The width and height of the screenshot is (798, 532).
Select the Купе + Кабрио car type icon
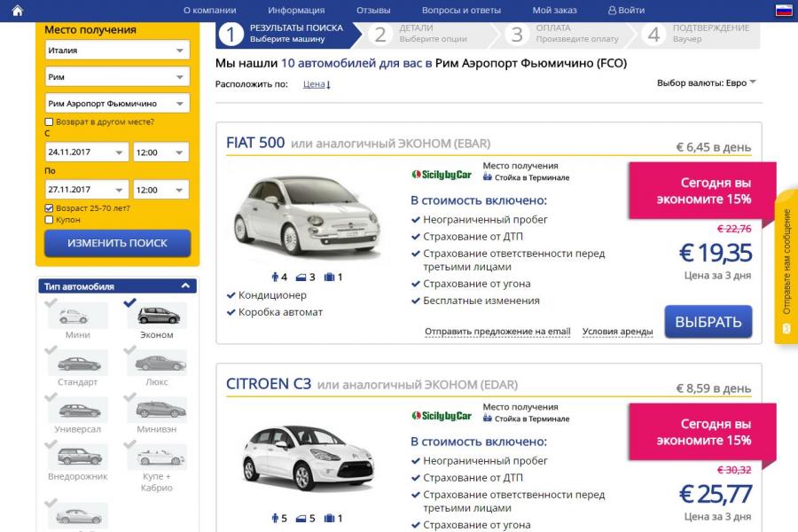157,457
